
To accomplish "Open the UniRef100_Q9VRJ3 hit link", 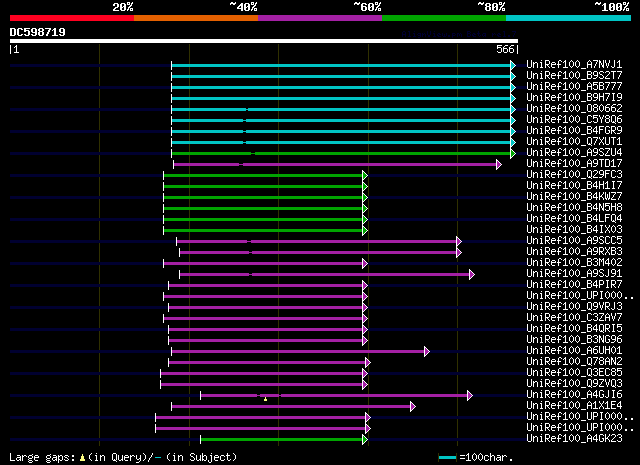I will pos(574,307).
